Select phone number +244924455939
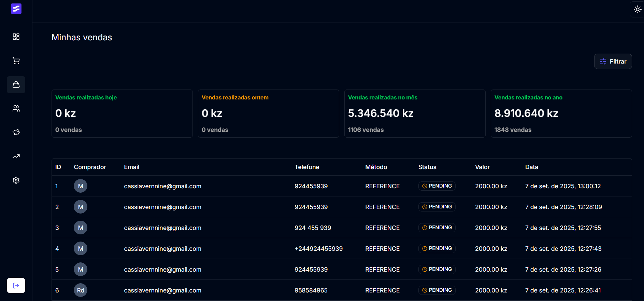The height and width of the screenshot is (301, 644). pos(318,249)
